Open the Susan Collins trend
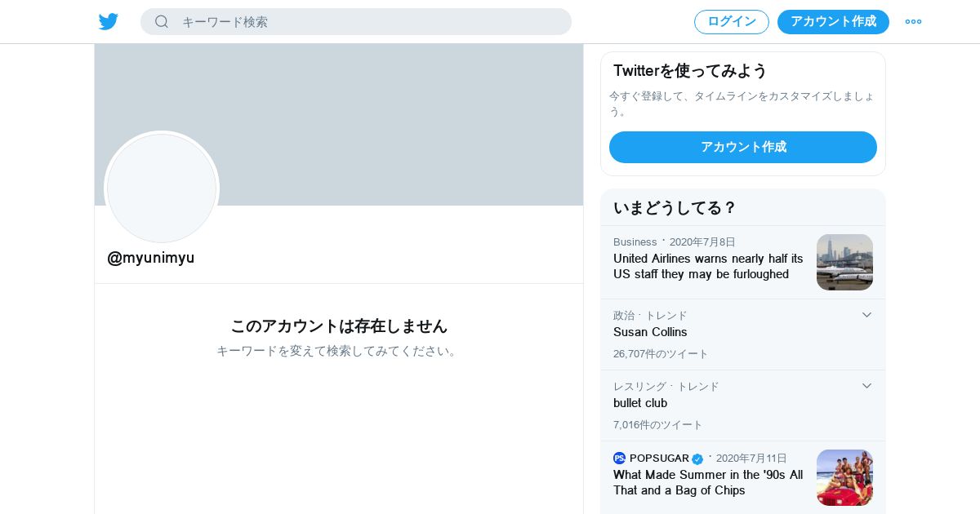980x514 pixels. pos(650,332)
